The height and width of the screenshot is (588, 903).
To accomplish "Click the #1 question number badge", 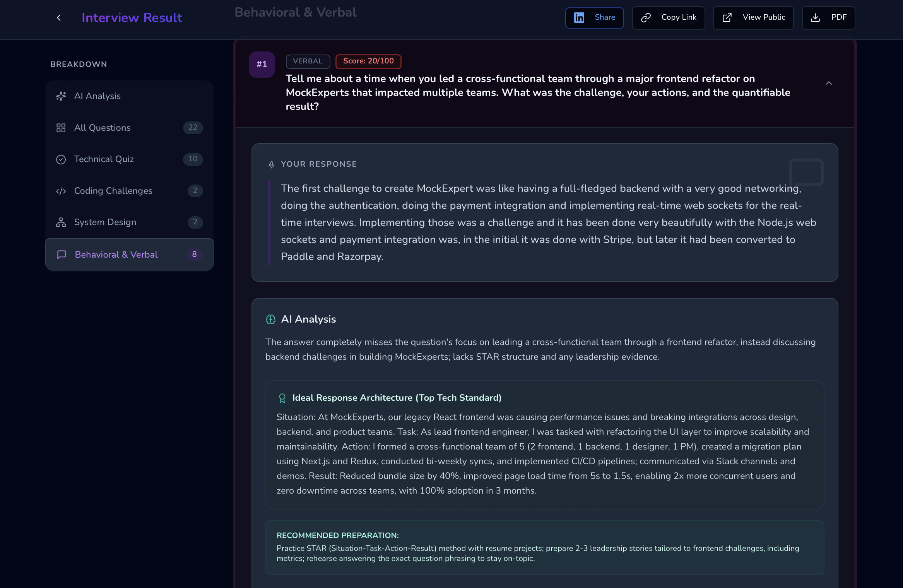I will click(x=262, y=65).
